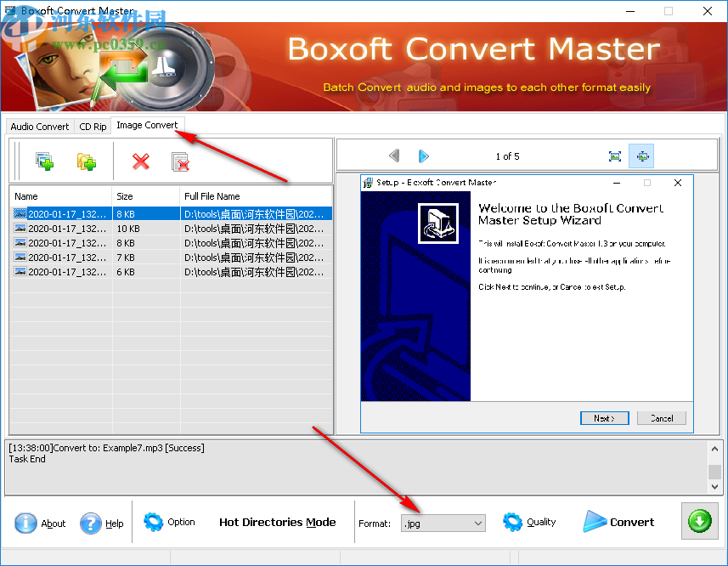Click the Quality gear icon
Screen dimensions: 728x566
(512, 523)
